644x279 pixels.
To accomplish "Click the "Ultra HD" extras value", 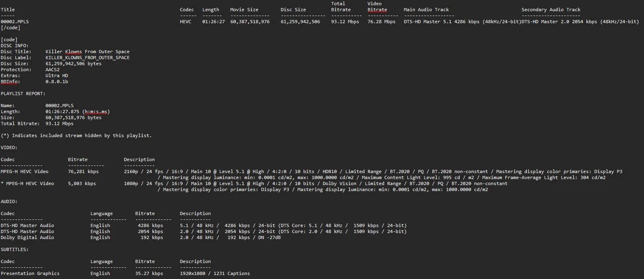I will pos(56,76).
